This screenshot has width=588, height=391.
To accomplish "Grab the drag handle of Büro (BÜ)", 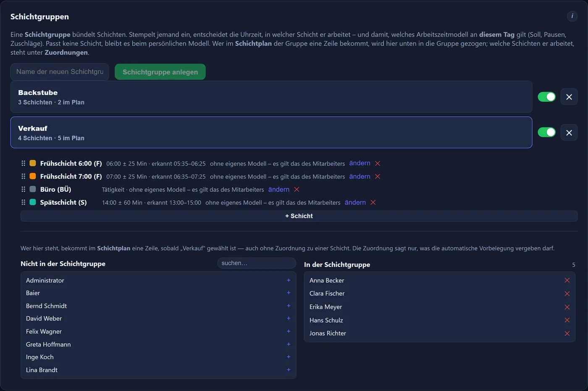I will [x=23, y=189].
